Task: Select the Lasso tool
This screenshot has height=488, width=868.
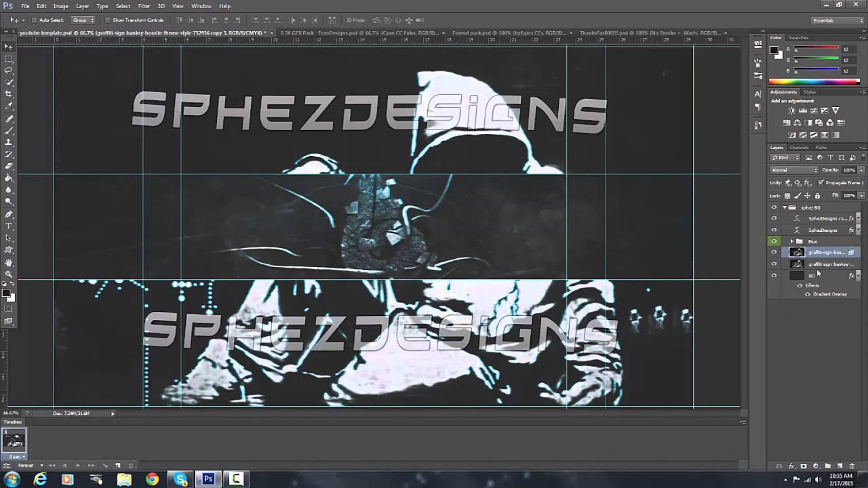Action: [x=8, y=70]
